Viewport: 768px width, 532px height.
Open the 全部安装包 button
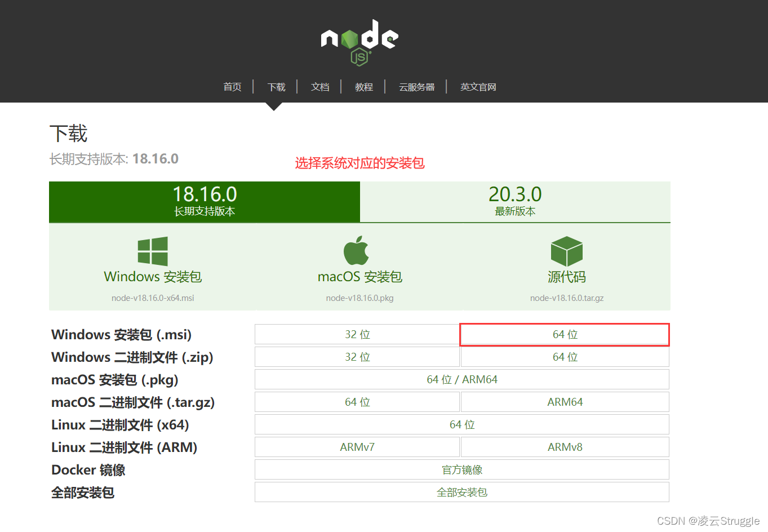[462, 492]
